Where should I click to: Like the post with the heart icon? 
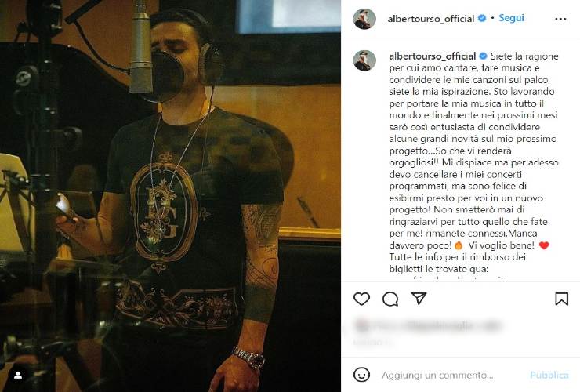[361, 299]
